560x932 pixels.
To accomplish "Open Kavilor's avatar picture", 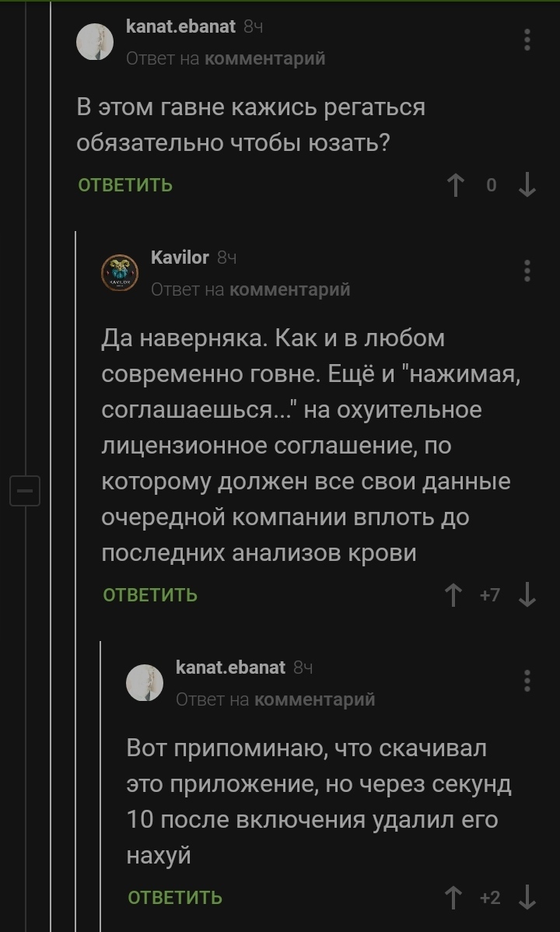I will 121,272.
